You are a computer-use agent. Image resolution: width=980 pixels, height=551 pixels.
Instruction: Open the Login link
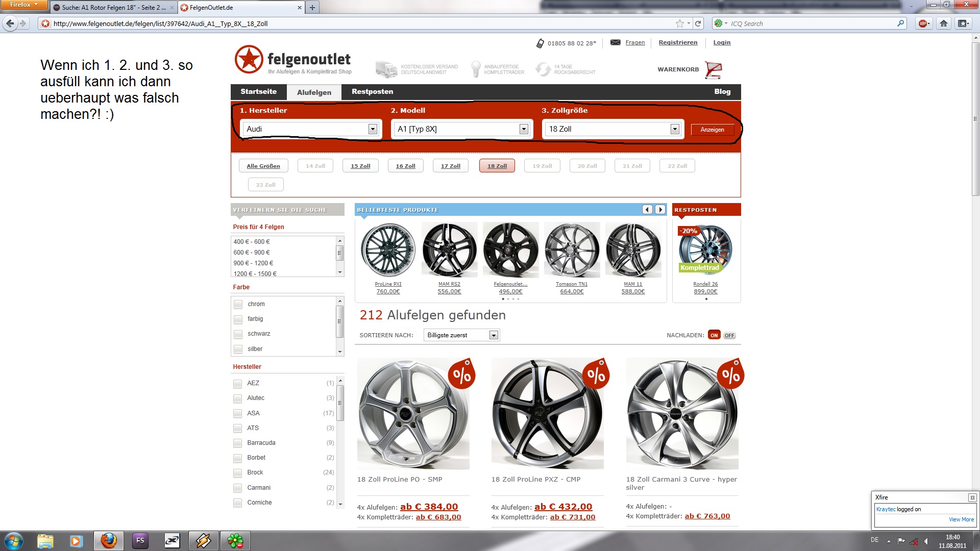click(722, 42)
